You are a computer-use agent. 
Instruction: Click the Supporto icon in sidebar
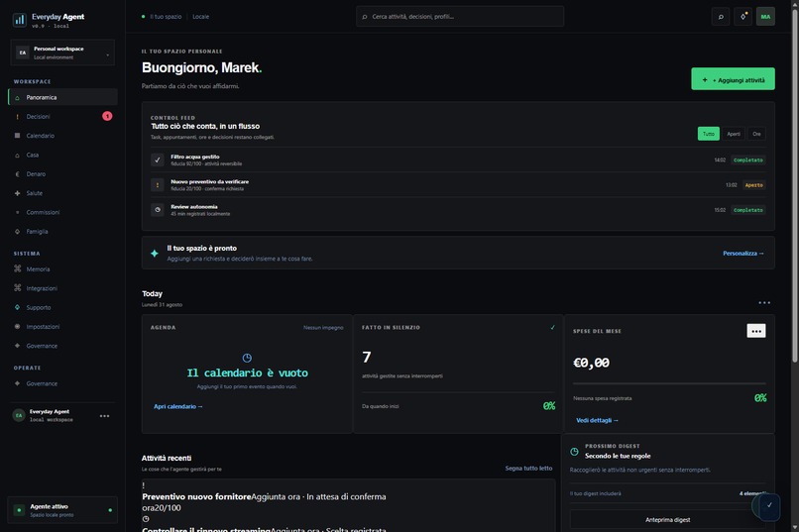click(x=17, y=307)
